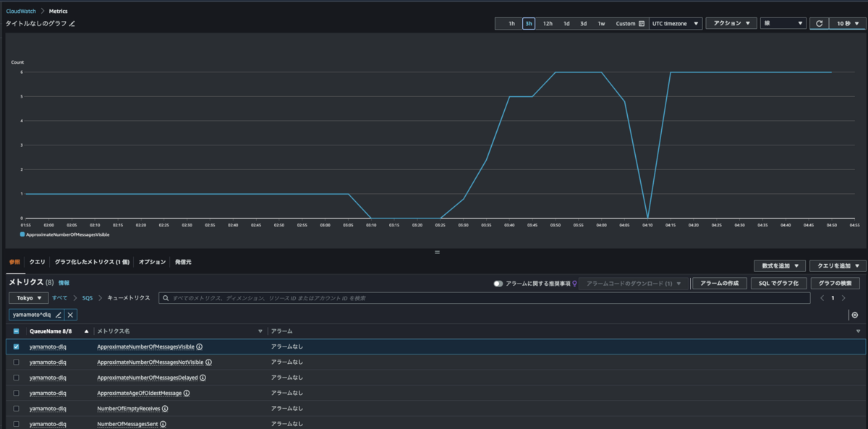This screenshot has height=429, width=868.
Task: Show info for ApproximateAgeOfOldestMessage
Action: pyautogui.click(x=187, y=394)
